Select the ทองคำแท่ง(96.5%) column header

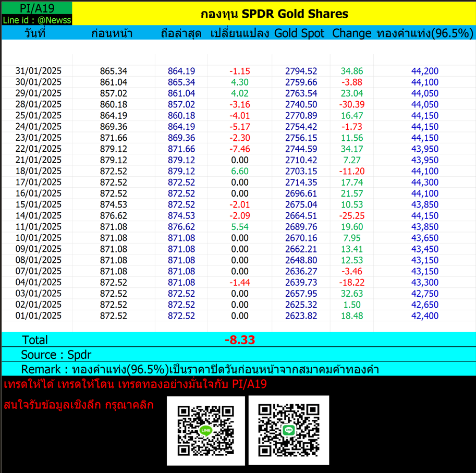(425, 33)
